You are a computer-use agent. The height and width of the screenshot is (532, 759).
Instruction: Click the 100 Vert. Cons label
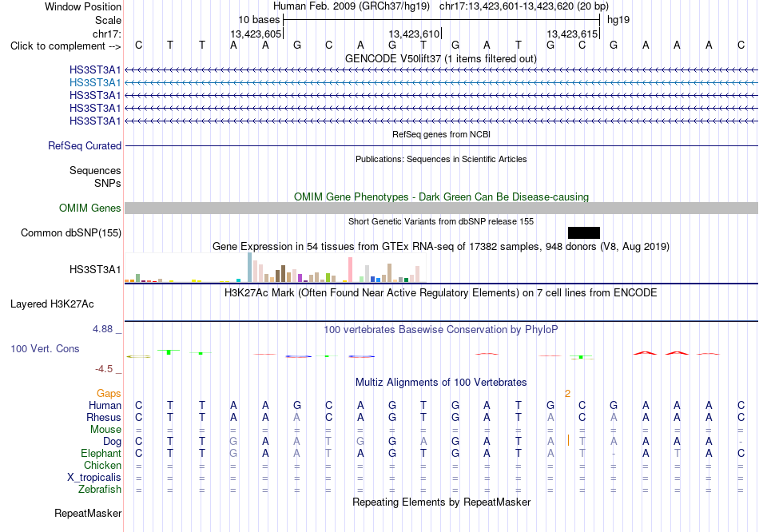[45, 348]
